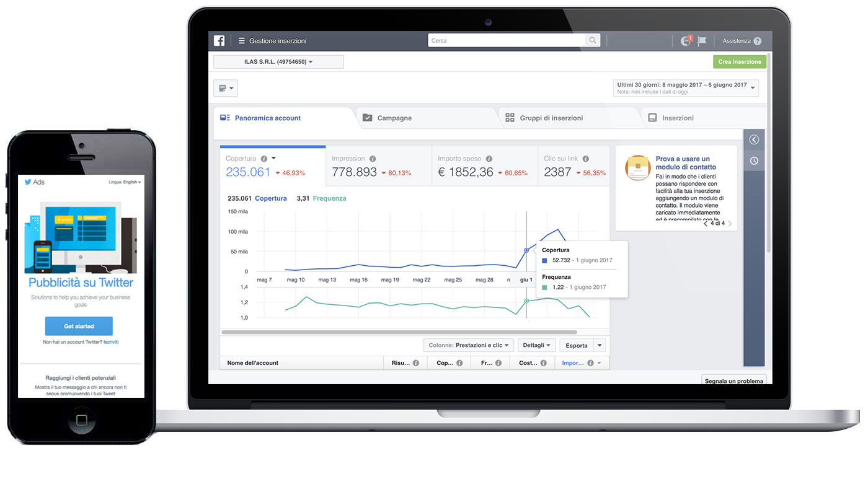
Task: Click the Facebook logo icon
Action: tap(219, 41)
